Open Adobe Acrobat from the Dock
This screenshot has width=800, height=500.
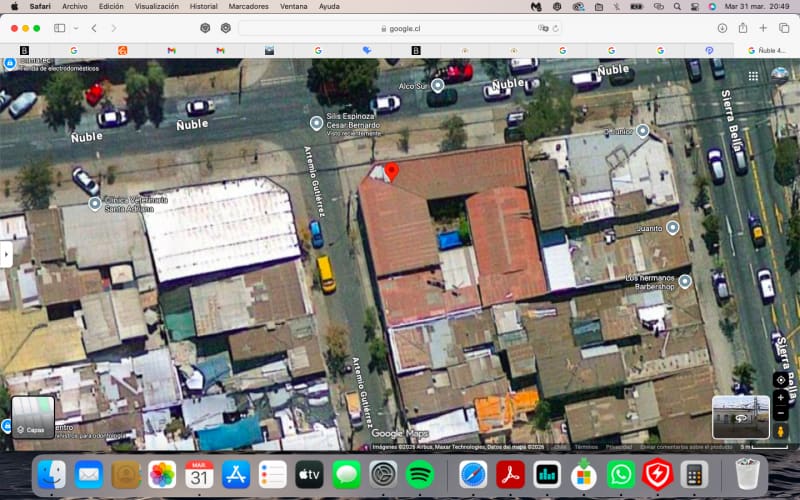coord(511,474)
